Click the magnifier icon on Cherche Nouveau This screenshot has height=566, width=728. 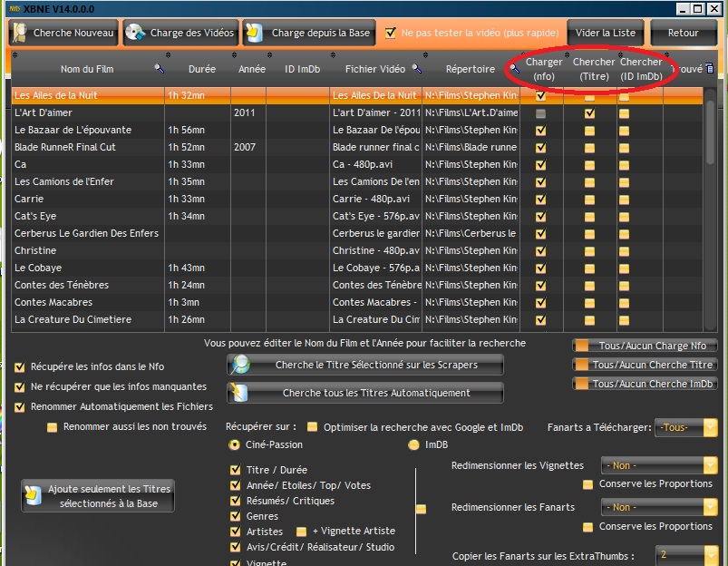click(22, 34)
